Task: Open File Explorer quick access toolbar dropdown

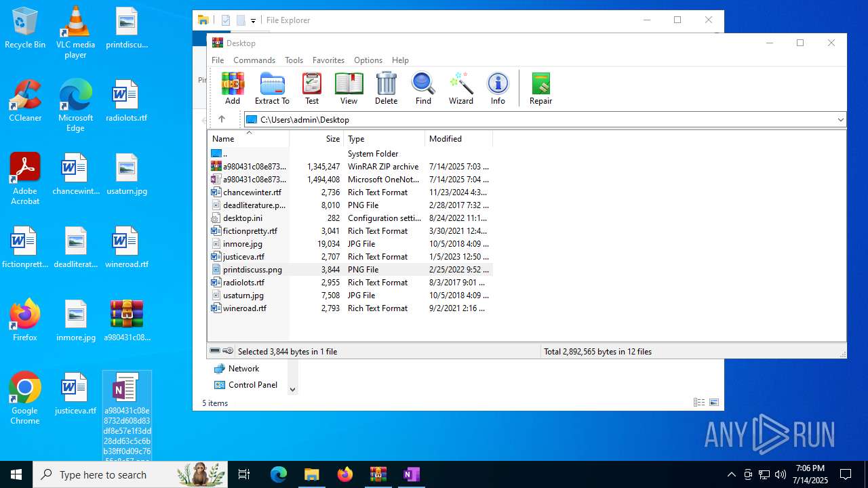Action: click(253, 20)
